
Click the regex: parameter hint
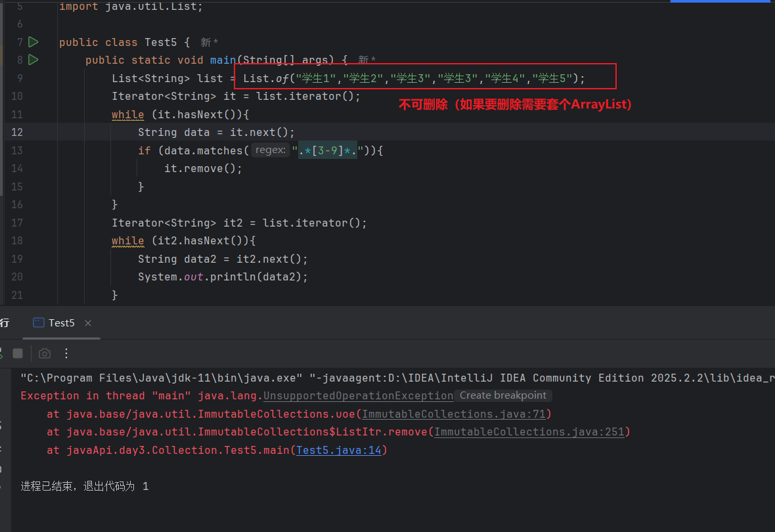[271, 150]
